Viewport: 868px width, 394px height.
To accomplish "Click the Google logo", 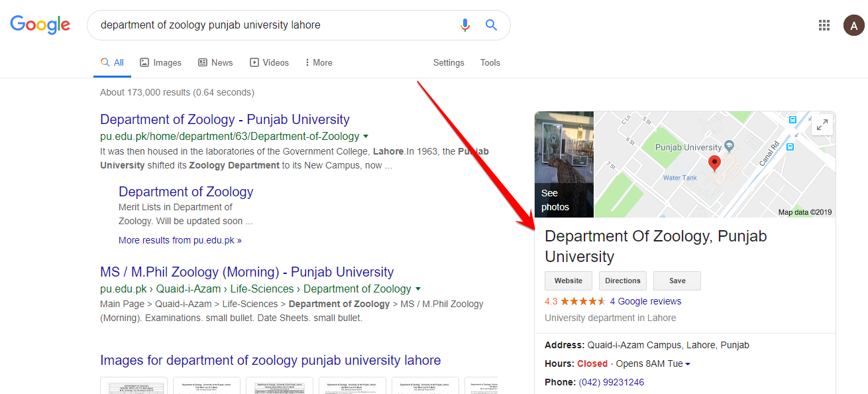I will (40, 25).
